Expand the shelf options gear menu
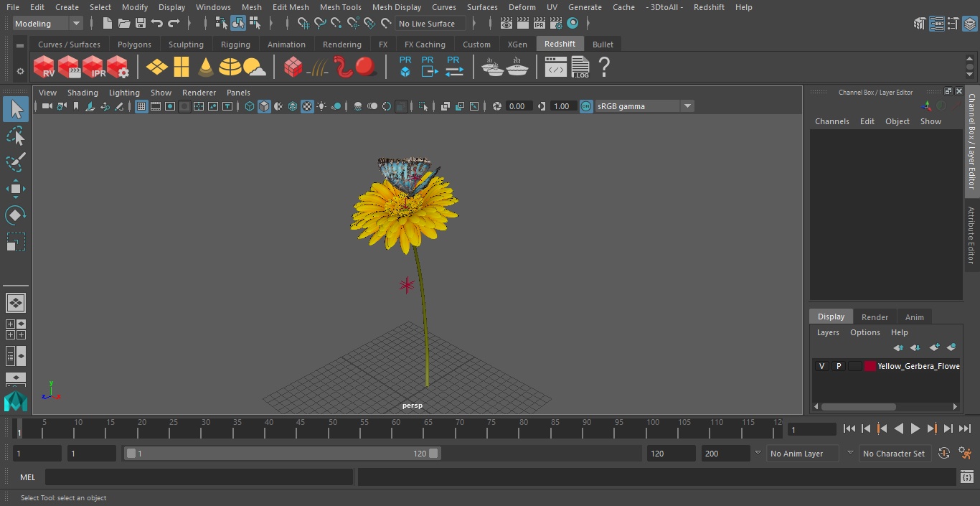 pyautogui.click(x=20, y=71)
